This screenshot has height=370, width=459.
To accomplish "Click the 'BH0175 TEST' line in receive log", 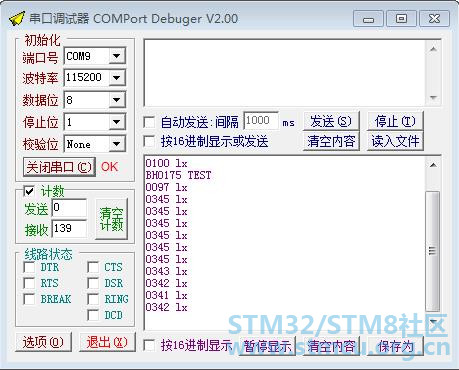I will (178, 175).
